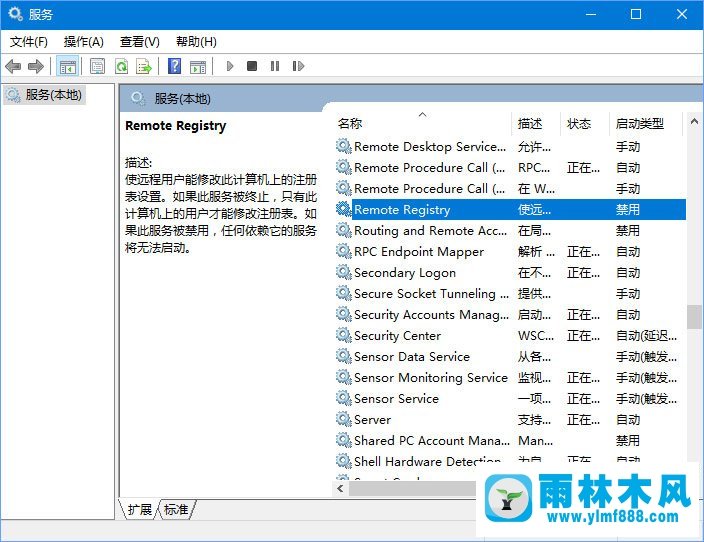Image resolution: width=704 pixels, height=542 pixels.
Task: Click the gear icon of Remote Registry row
Action: 343,209
